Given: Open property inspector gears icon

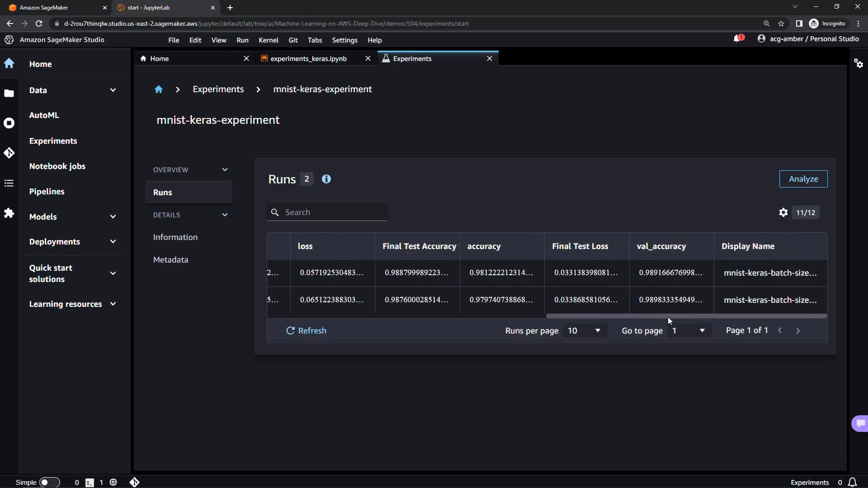Looking at the screenshot, I should [x=858, y=63].
